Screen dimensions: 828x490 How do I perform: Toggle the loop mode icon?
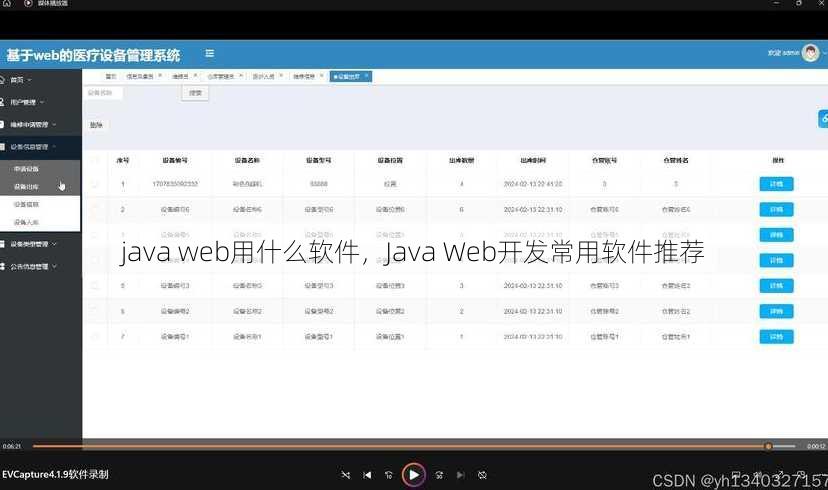coord(482,475)
